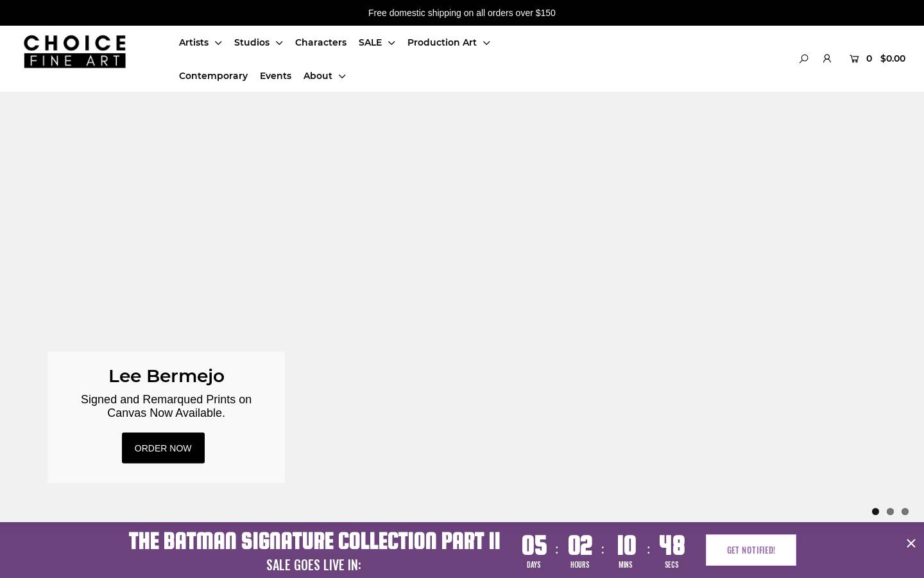
Task: Expand the About menu chevron
Action: coord(342,76)
